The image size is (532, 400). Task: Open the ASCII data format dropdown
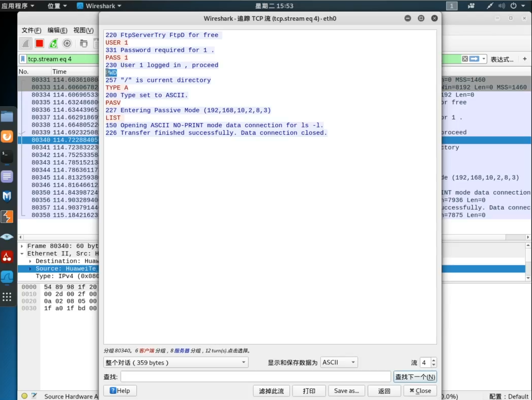pyautogui.click(x=339, y=362)
